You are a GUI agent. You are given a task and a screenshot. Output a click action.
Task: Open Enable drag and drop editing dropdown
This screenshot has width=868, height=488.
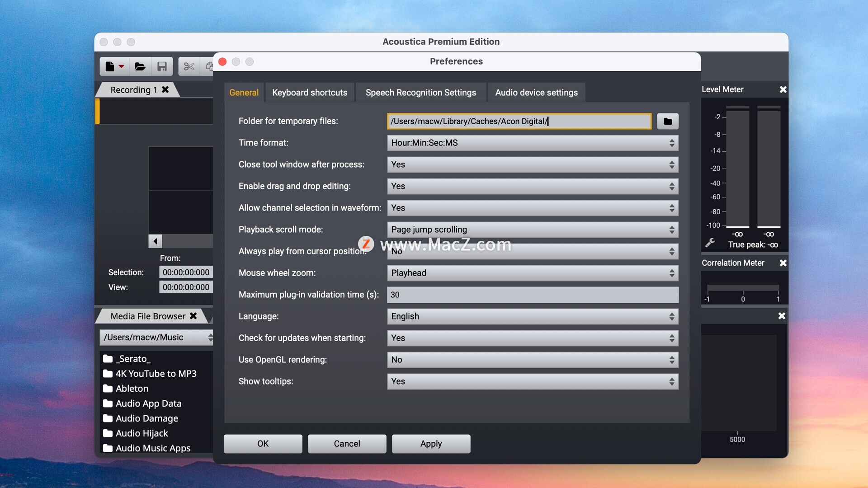(533, 186)
